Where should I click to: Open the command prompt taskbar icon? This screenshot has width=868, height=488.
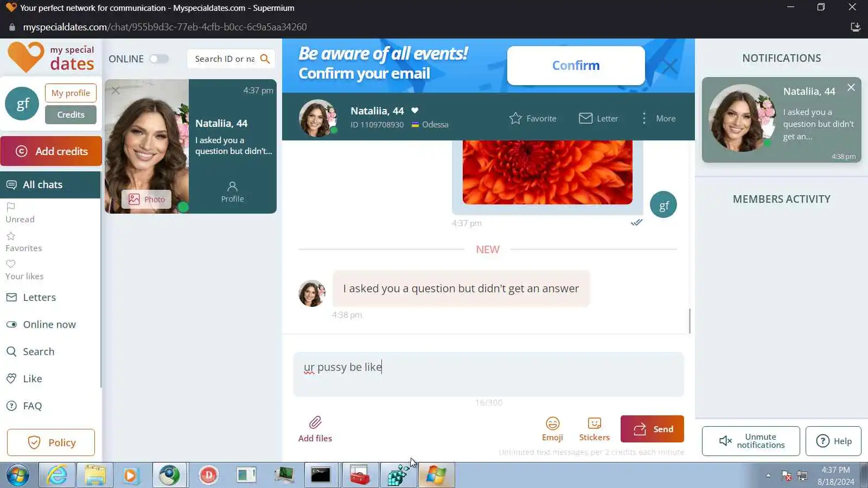tap(321, 476)
